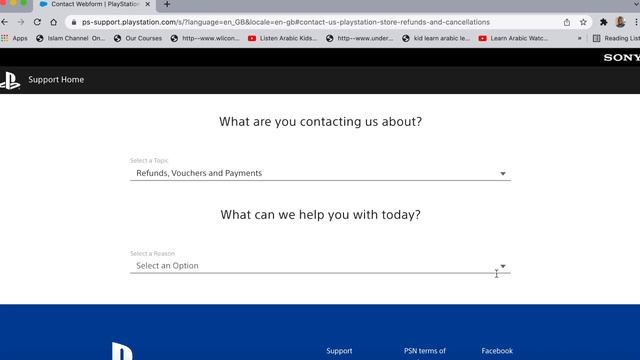Open the Chrome profile avatar
This screenshot has width=640, height=360.
tap(620, 22)
